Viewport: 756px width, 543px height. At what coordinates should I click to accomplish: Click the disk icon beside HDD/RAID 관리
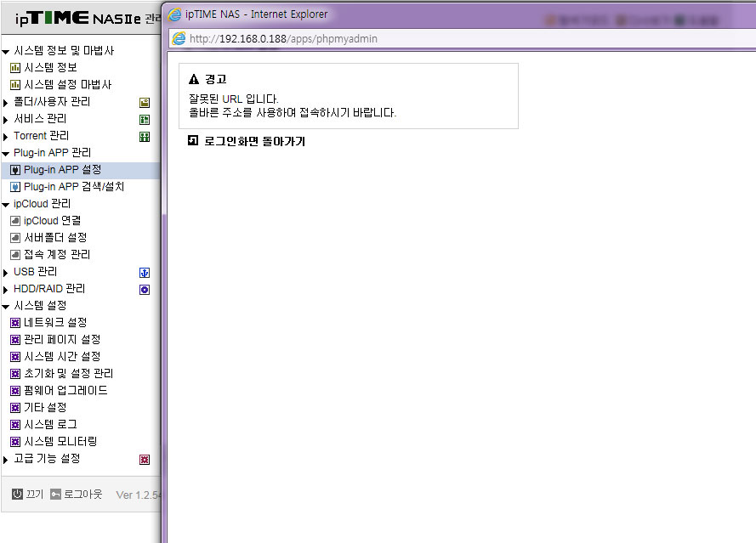tap(145, 290)
